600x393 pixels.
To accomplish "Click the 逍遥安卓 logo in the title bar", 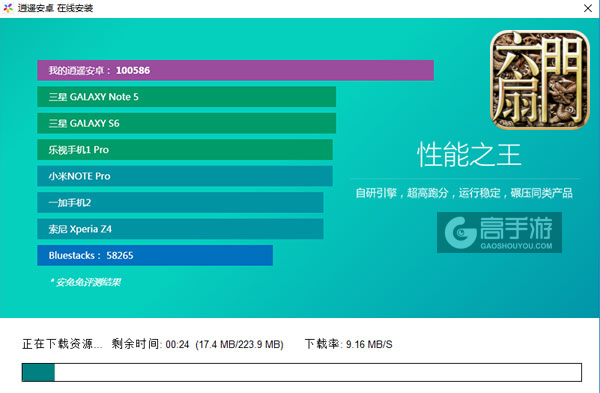I will pyautogui.click(x=8, y=8).
